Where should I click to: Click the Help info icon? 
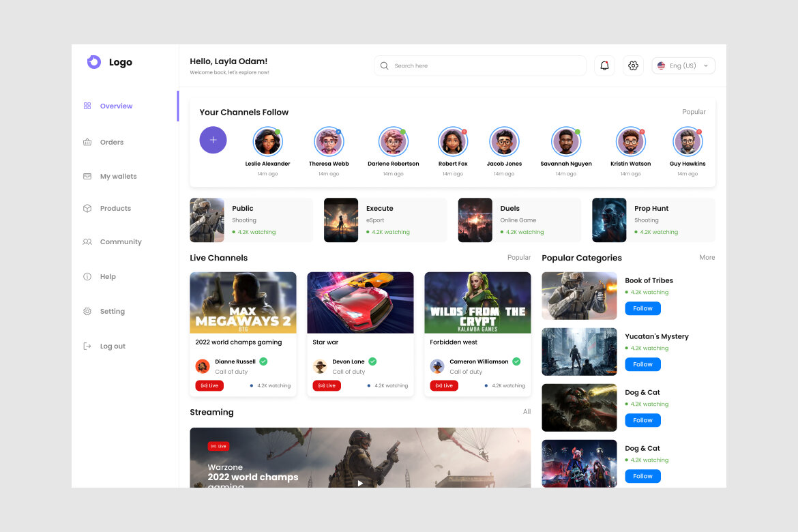(x=87, y=276)
